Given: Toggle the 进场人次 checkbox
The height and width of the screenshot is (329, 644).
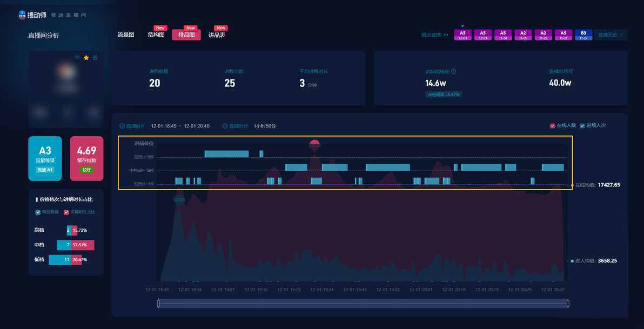Looking at the screenshot, I should point(582,126).
